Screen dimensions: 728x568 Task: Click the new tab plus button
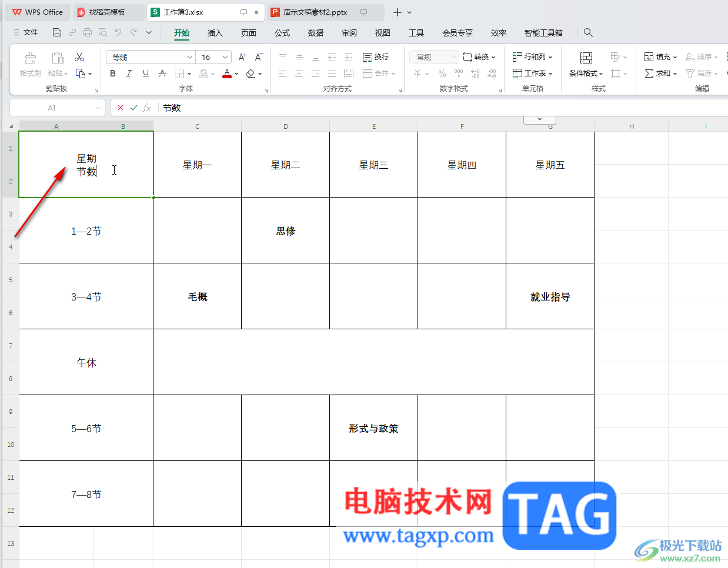[x=398, y=12]
